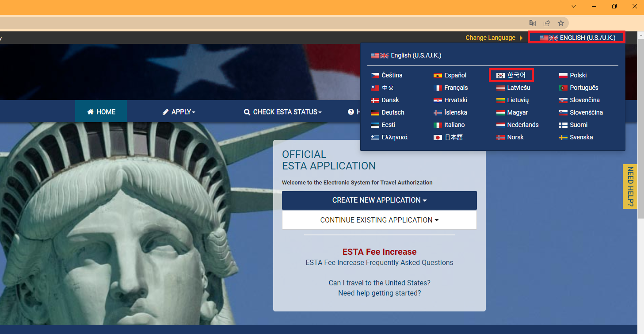Click the German flag icon
Viewport: 644px width, 334px height.
point(375,112)
